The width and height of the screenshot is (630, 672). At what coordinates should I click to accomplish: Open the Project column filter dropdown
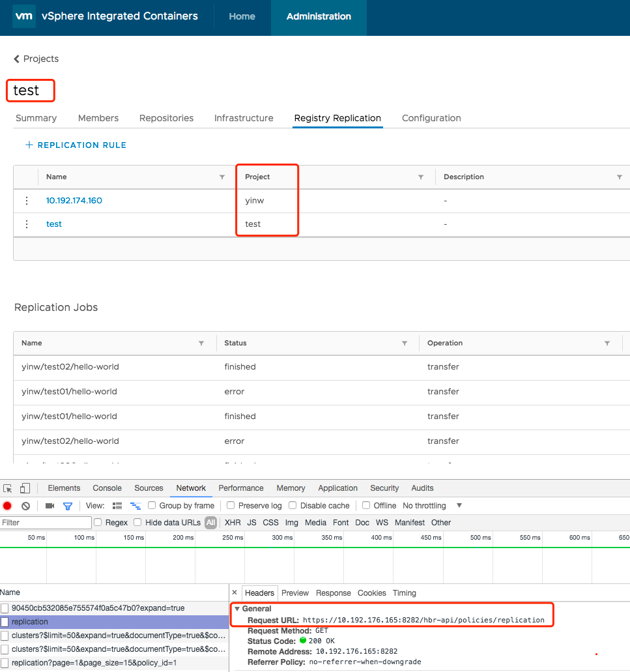tap(421, 177)
